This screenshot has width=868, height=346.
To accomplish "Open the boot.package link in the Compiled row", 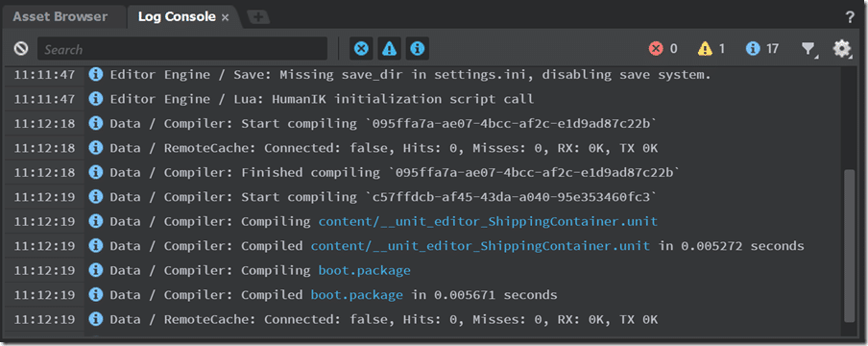I will pyautogui.click(x=356, y=295).
